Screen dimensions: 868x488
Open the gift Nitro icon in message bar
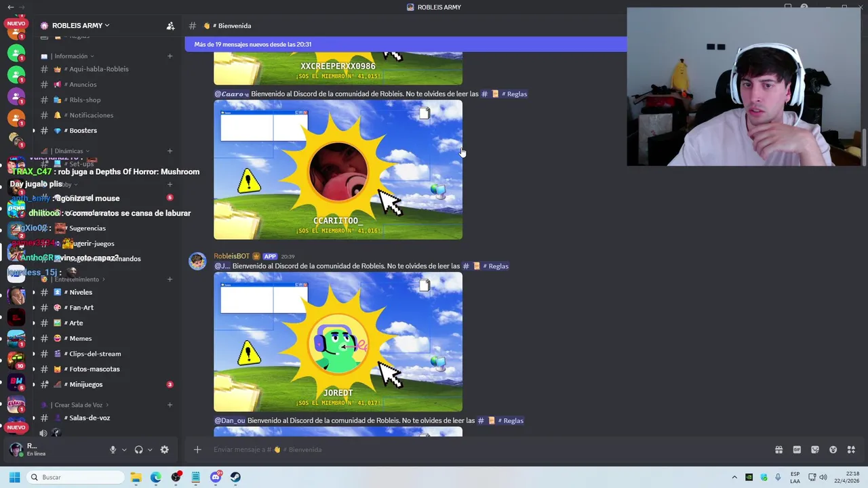point(778,449)
